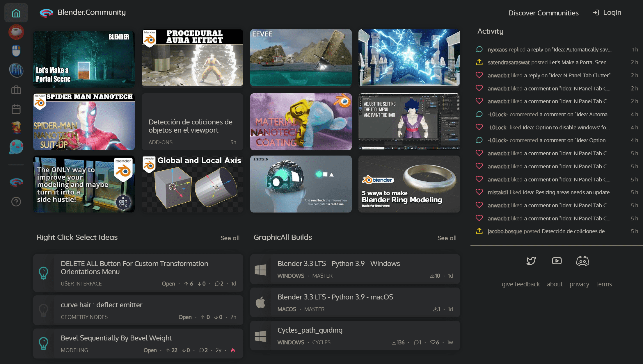Open the Twitter bird icon
Viewport: 643px width, 364px height.
point(531,261)
